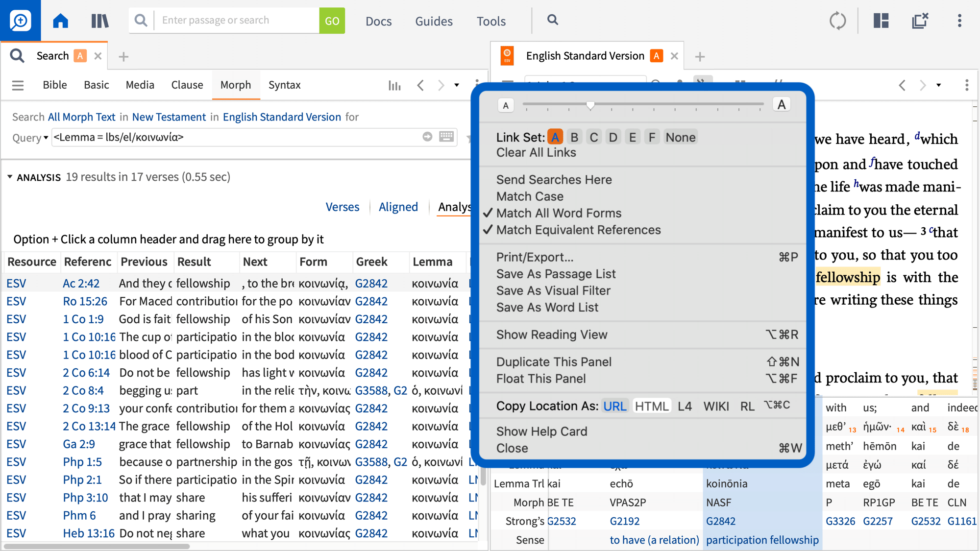
Task: Open the Greek keyboard icon in query box
Action: pyautogui.click(x=446, y=137)
